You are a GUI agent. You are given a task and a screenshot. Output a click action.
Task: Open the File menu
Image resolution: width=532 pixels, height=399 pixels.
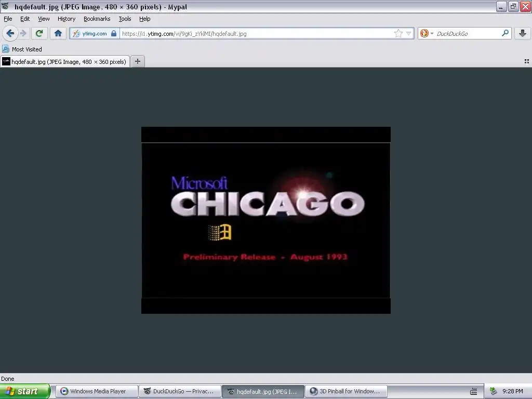coord(8,19)
